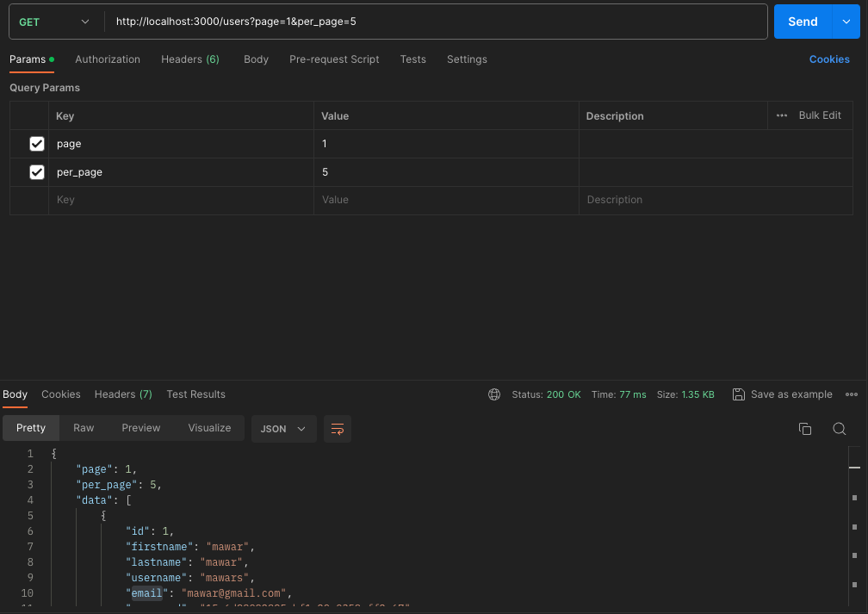Viewport: 868px width, 614px height.
Task: Click the highlighted "email" key in response
Action: tap(146, 593)
